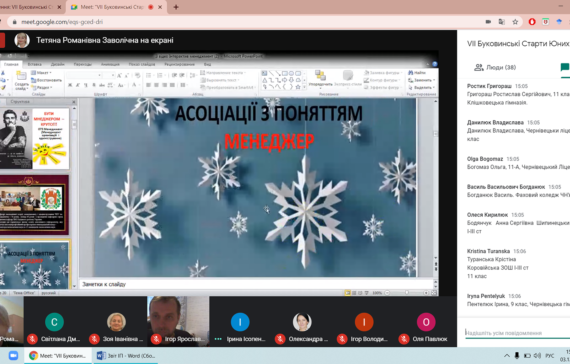Click the Google Translate icon in address bar

click(502, 22)
